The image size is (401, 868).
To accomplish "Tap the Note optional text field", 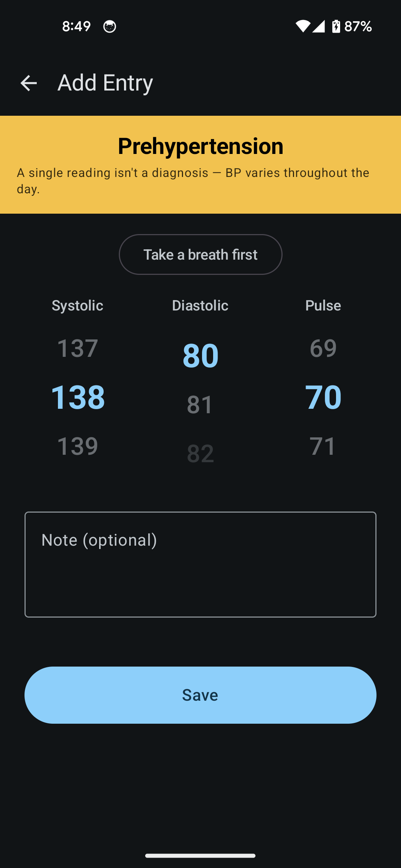I will 200,564.
